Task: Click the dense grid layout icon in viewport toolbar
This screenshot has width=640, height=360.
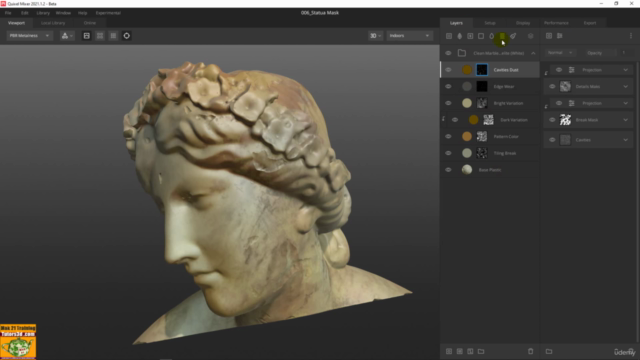Action: 113,36
